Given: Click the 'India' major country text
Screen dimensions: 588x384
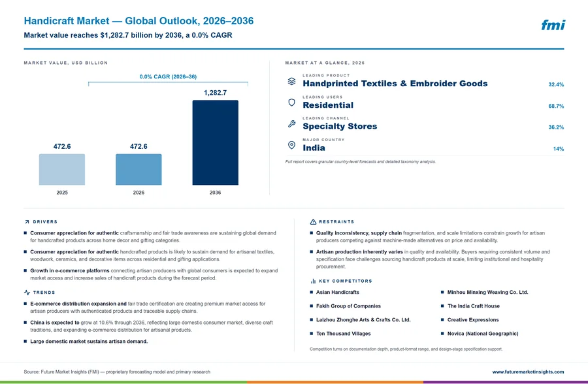Looking at the screenshot, I should click(x=314, y=148).
